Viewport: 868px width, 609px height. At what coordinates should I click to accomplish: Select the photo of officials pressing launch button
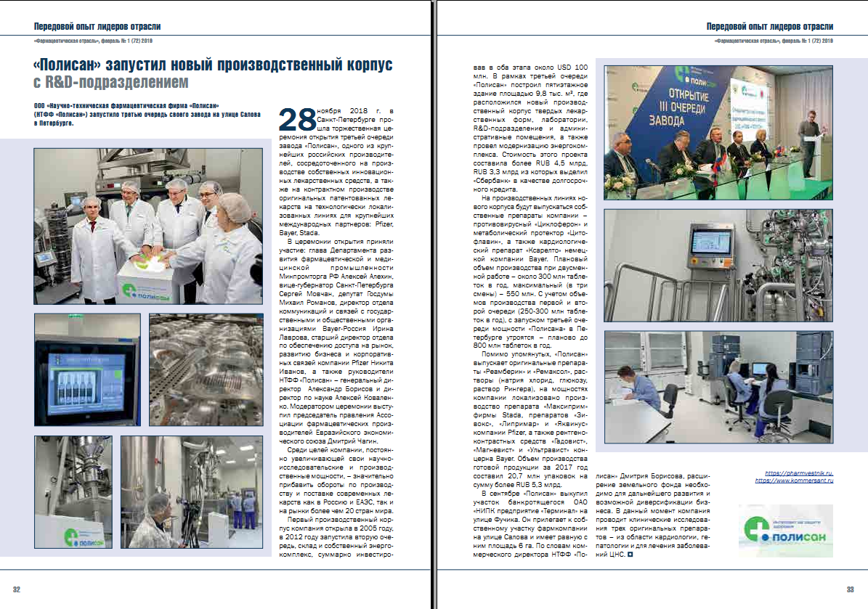pyautogui.click(x=147, y=226)
